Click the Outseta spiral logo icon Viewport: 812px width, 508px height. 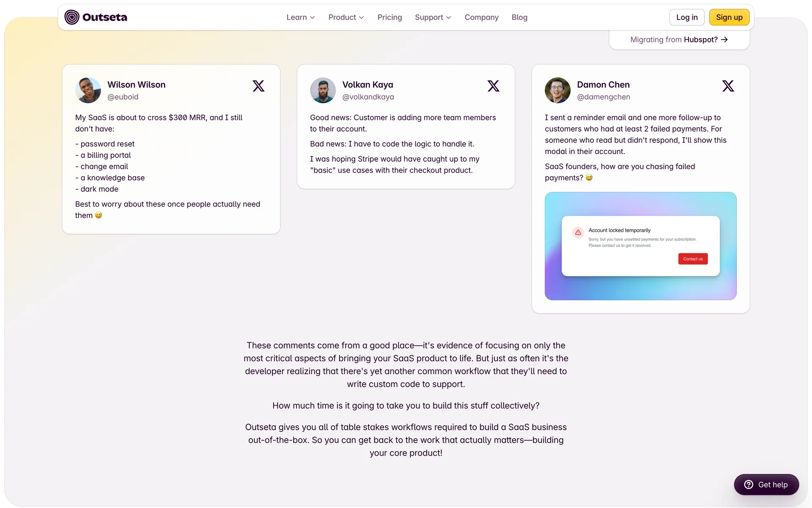[72, 17]
